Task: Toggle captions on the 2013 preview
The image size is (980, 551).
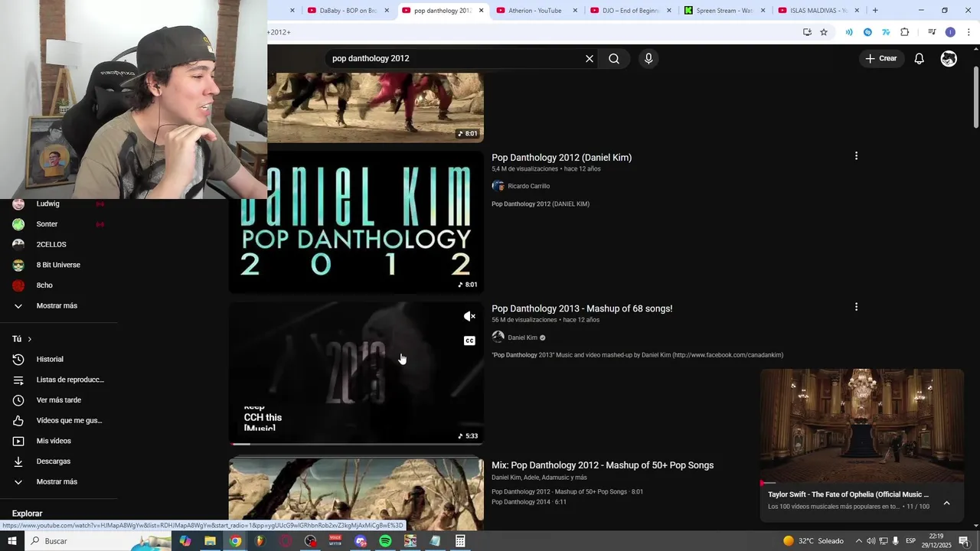Action: pos(469,341)
